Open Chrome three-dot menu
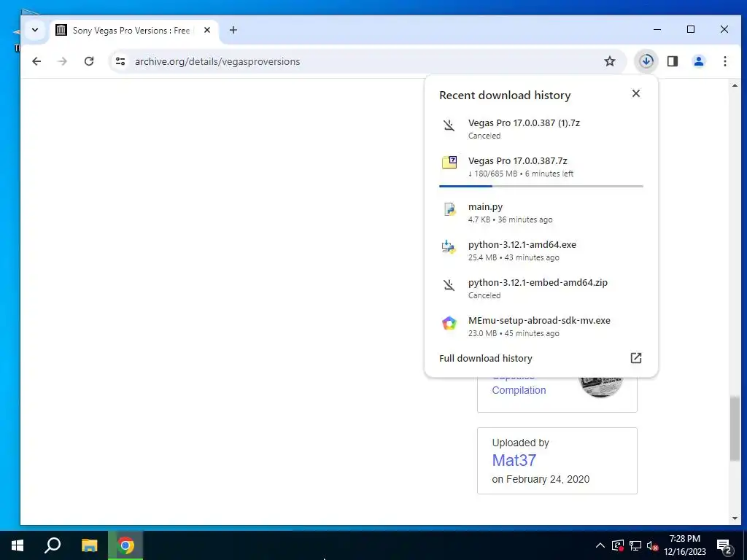 (724, 61)
